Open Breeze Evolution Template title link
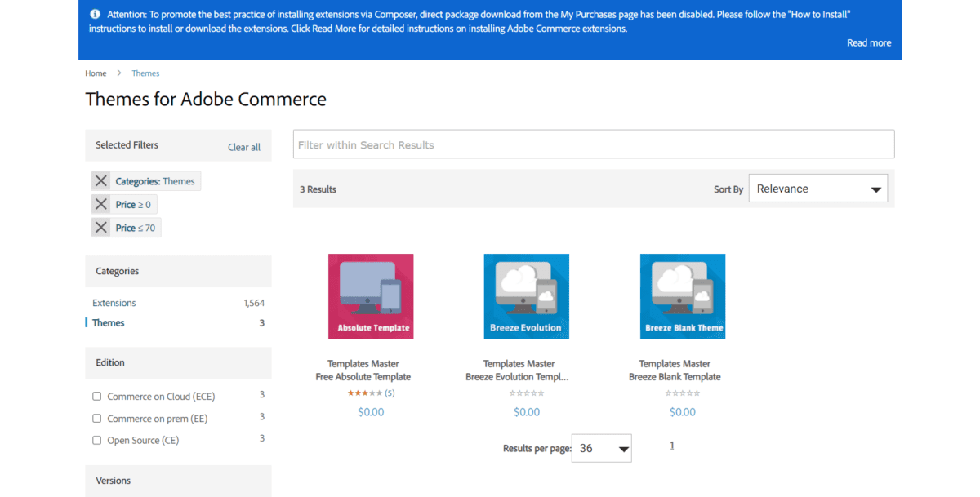This screenshot has width=980, height=497. 517,377
